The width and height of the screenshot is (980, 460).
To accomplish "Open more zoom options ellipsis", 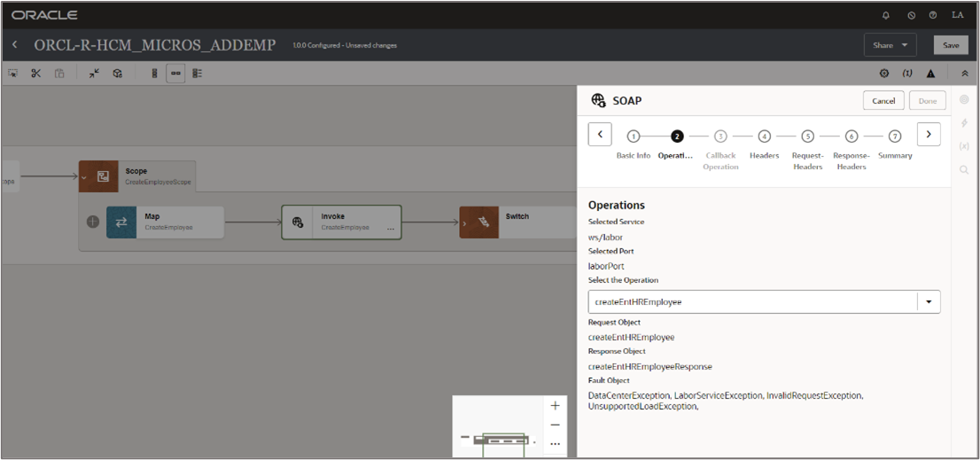I will point(555,444).
